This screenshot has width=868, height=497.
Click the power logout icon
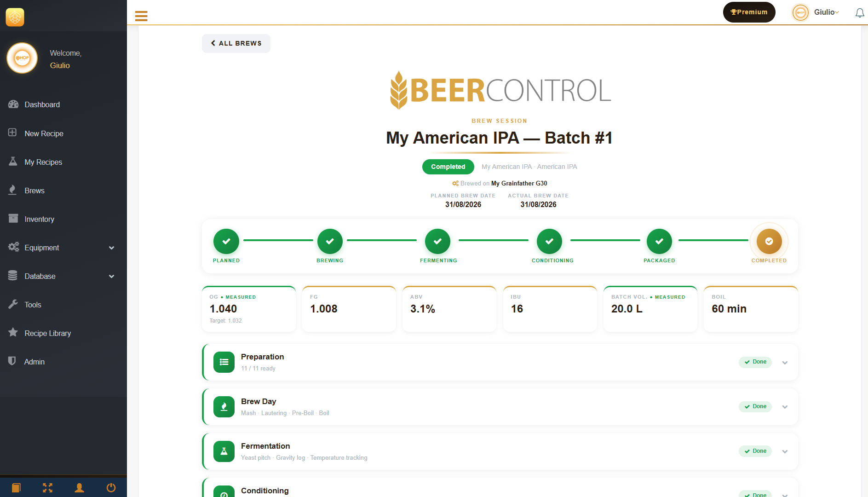point(111,487)
